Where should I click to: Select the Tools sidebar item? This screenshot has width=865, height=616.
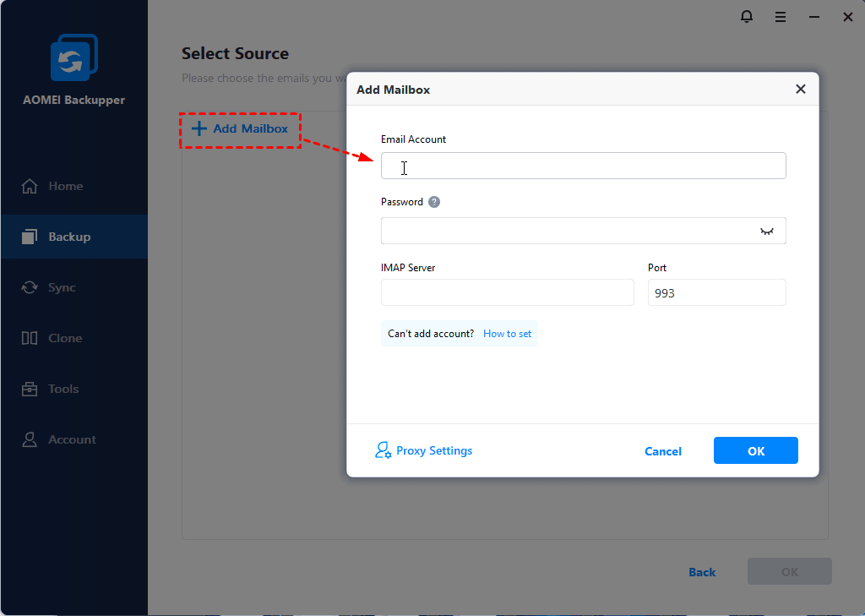[x=63, y=389]
